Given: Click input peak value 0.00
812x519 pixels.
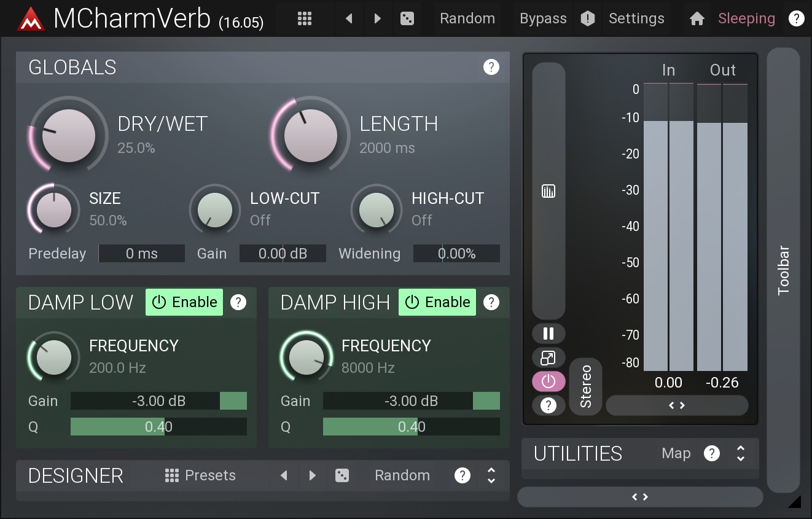Looking at the screenshot, I should pos(668,383).
